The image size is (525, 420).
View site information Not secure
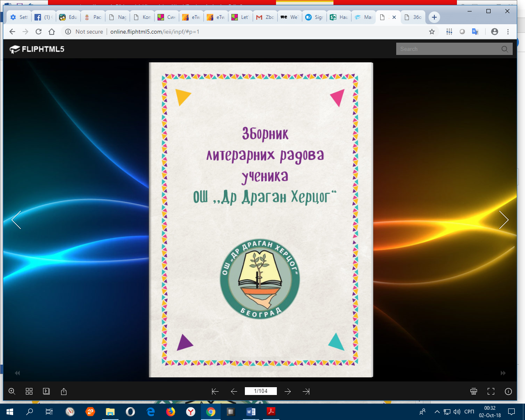point(84,32)
